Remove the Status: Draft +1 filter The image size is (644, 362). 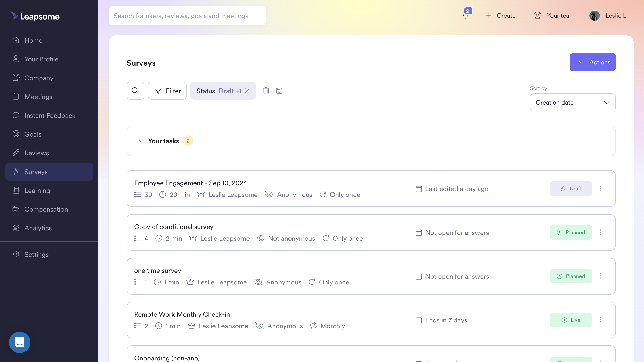click(x=247, y=91)
